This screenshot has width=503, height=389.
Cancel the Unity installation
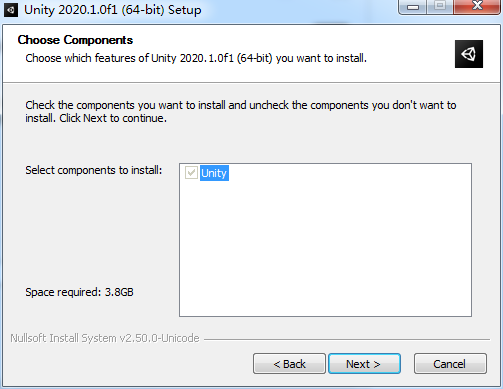pyautogui.click(x=450, y=364)
